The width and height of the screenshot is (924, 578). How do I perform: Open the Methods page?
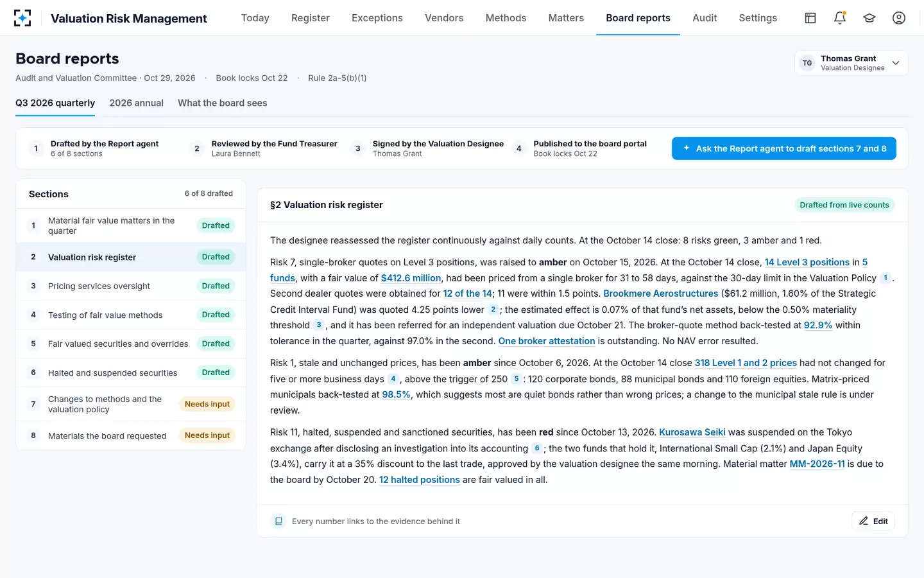pyautogui.click(x=506, y=18)
